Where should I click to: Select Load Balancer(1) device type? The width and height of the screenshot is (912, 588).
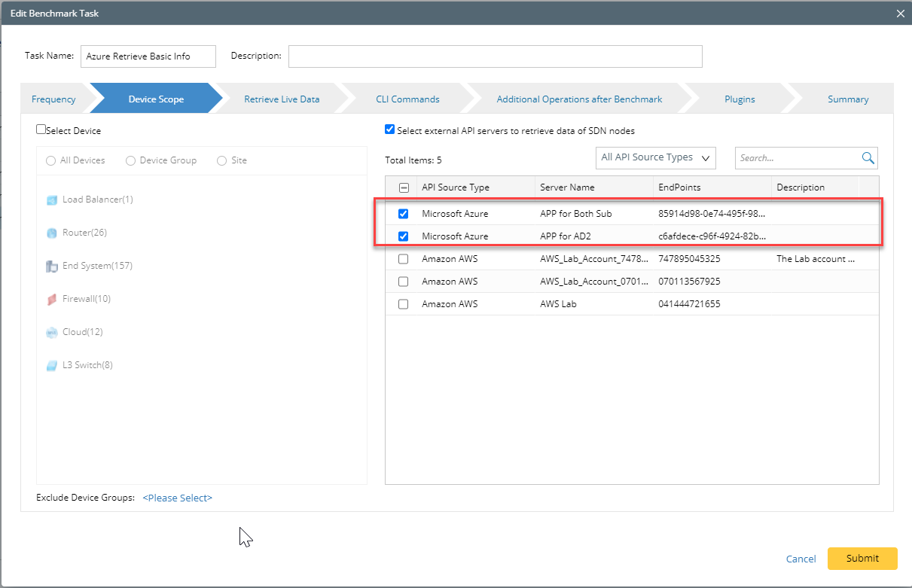(x=98, y=200)
